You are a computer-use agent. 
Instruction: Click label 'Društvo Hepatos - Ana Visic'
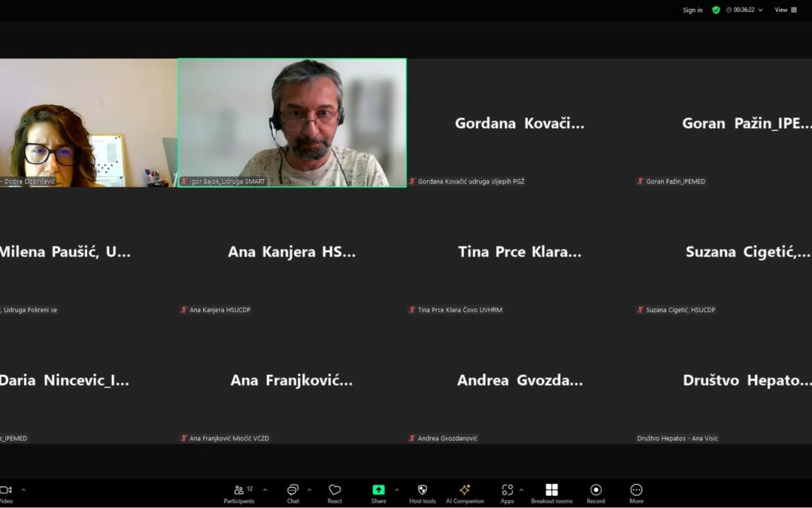pyautogui.click(x=677, y=439)
